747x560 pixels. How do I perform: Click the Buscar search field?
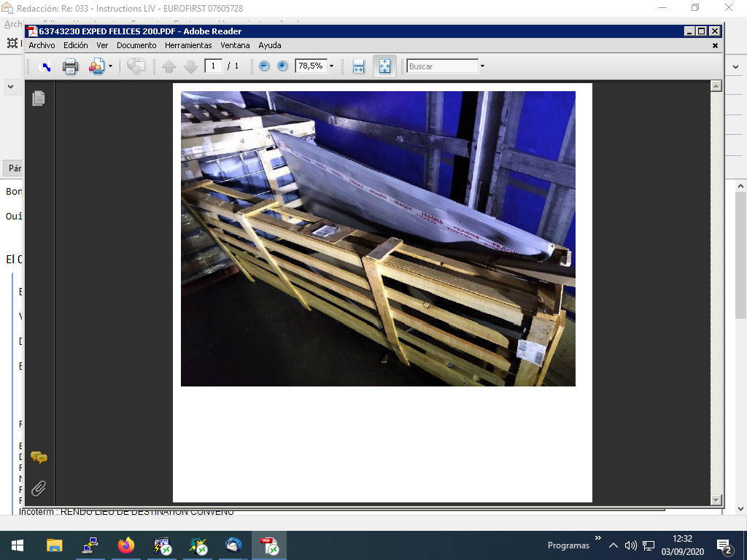tap(442, 66)
